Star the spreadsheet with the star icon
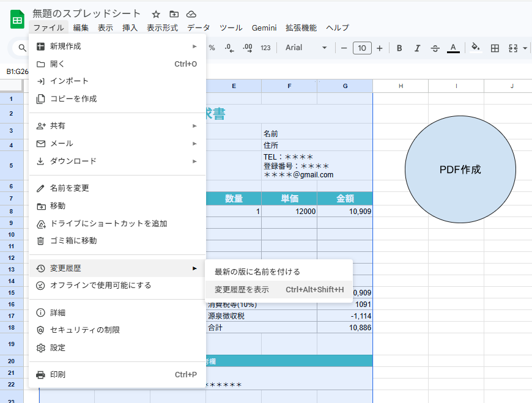 156,14
